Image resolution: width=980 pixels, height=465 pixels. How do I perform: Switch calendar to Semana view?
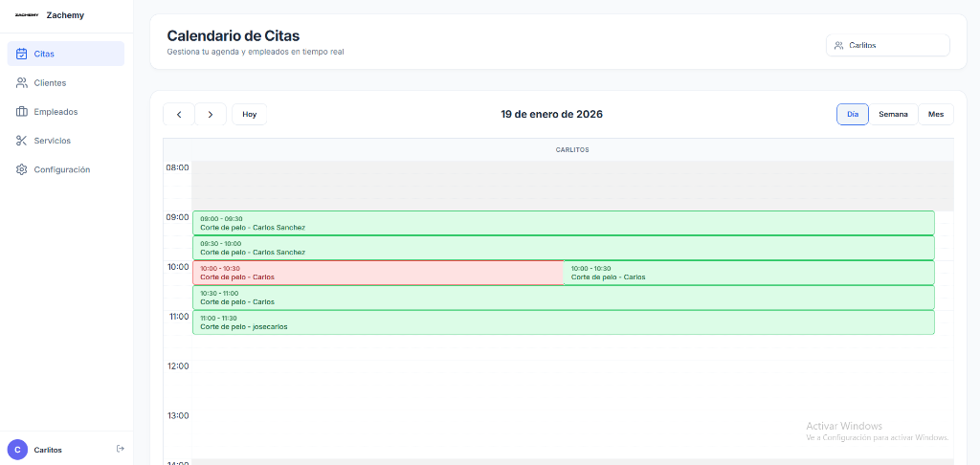click(893, 115)
